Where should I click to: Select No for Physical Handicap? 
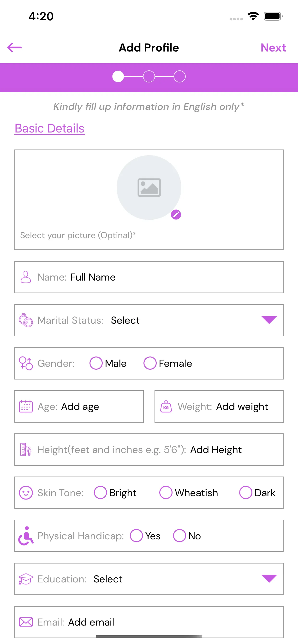(x=179, y=536)
